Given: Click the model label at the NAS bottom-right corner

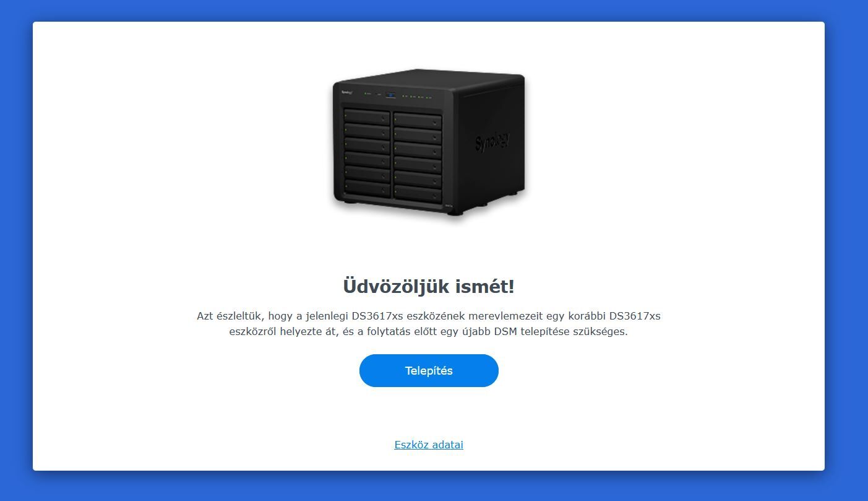Looking at the screenshot, I should [x=448, y=205].
